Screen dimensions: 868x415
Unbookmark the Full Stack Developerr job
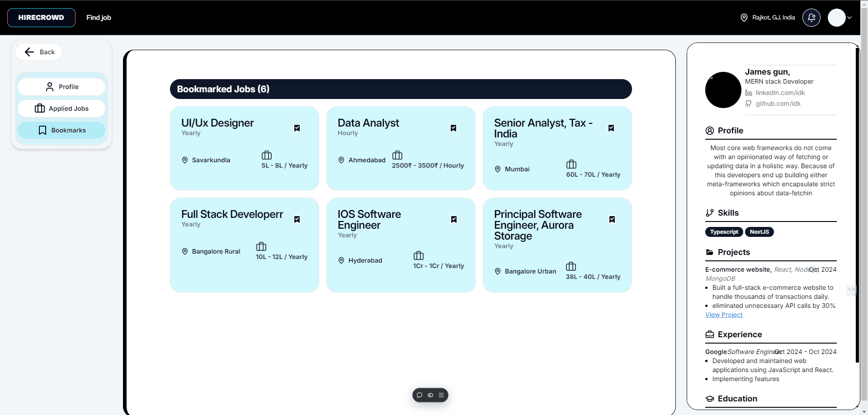(x=297, y=220)
